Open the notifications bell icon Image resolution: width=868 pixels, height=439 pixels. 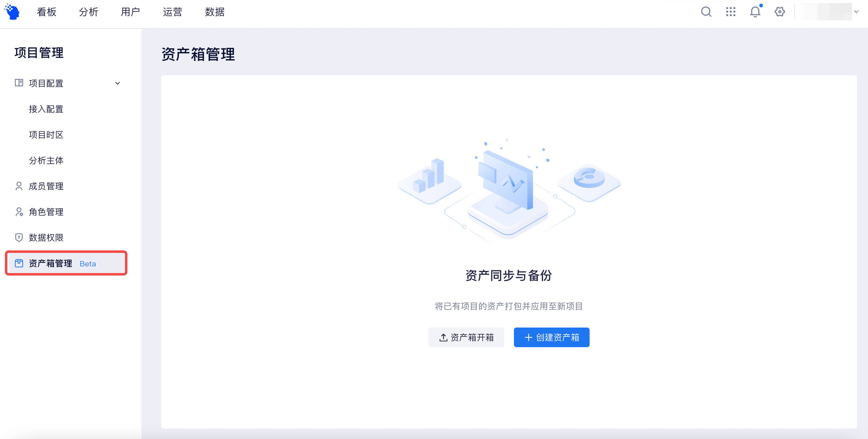[x=755, y=12]
